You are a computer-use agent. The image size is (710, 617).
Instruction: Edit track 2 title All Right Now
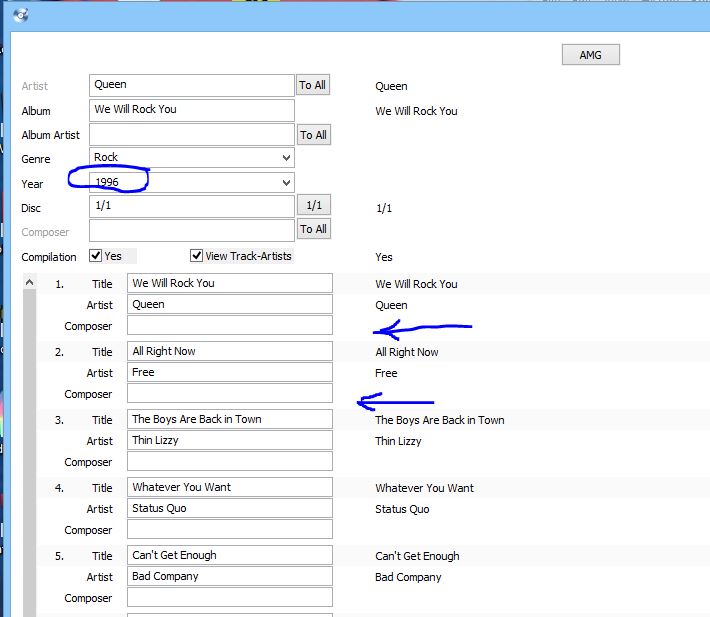(x=229, y=352)
